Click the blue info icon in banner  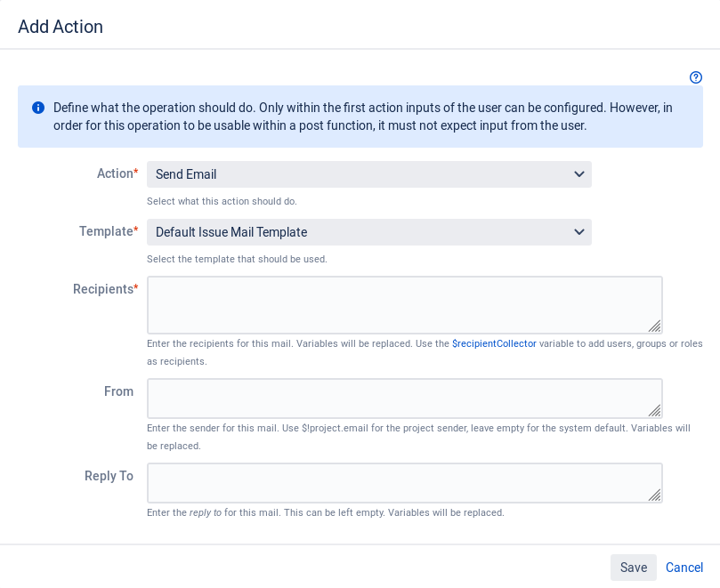click(38, 108)
